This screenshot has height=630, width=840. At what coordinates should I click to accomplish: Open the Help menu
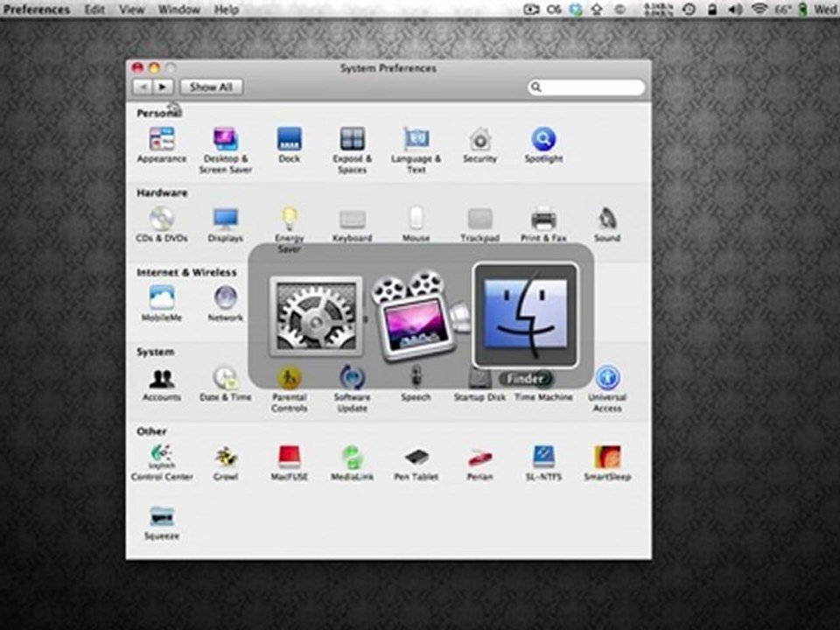click(227, 10)
